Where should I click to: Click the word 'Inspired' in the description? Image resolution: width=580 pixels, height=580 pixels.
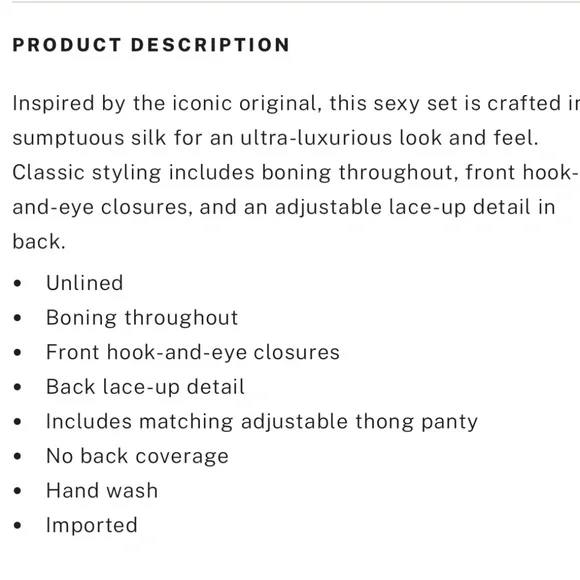click(x=53, y=103)
